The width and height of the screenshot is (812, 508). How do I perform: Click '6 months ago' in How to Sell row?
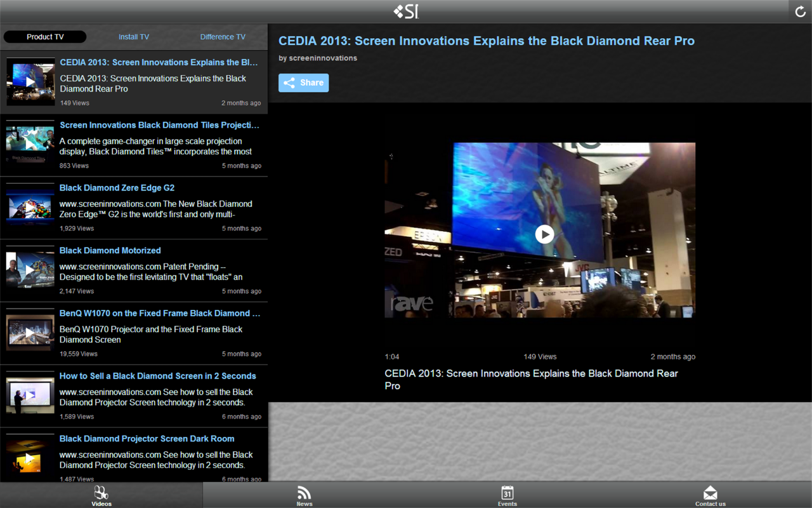pyautogui.click(x=242, y=417)
